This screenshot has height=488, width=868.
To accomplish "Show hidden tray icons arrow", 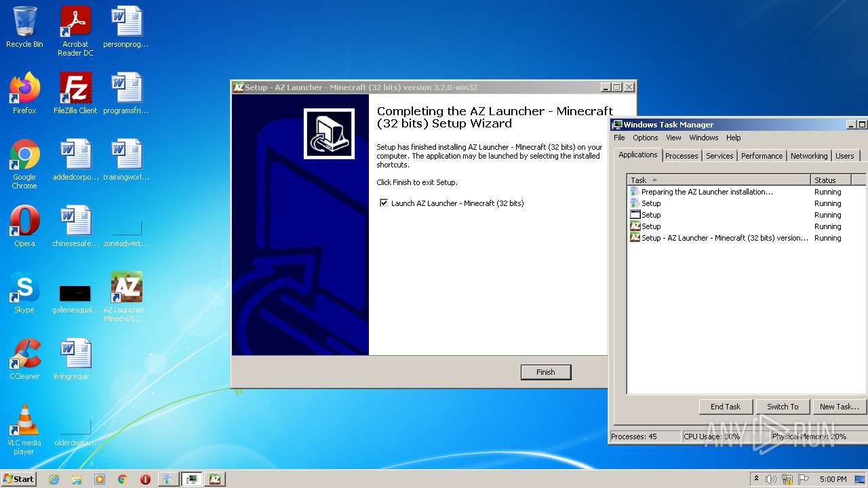I will [x=756, y=479].
